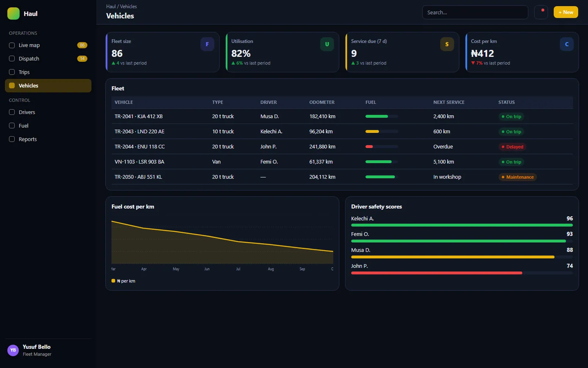Image resolution: width=588 pixels, height=368 pixels.
Task: Click the fuel bar for TR-2044
Action: point(381,146)
